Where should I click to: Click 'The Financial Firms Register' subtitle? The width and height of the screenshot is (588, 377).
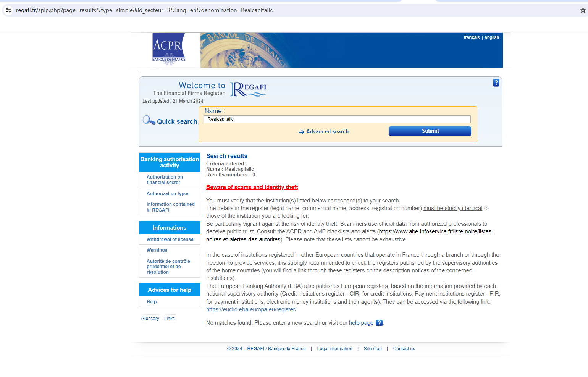pyautogui.click(x=189, y=93)
